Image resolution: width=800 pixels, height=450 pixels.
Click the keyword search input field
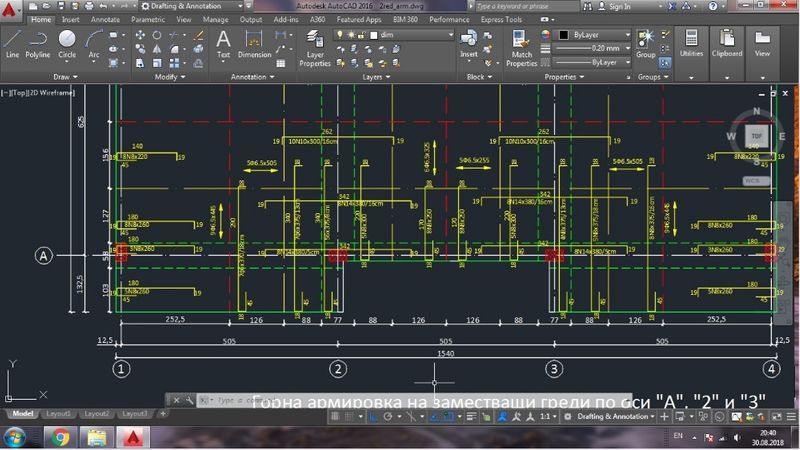pos(527,6)
